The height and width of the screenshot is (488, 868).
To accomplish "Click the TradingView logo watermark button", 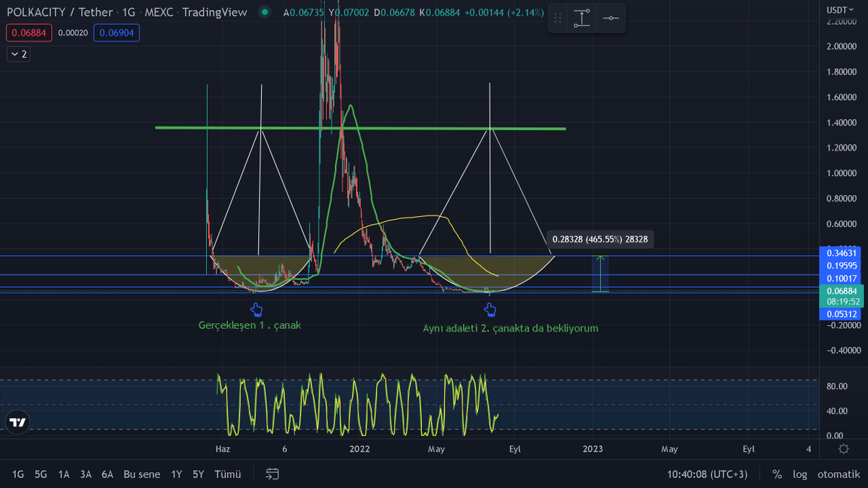I will pyautogui.click(x=17, y=422).
